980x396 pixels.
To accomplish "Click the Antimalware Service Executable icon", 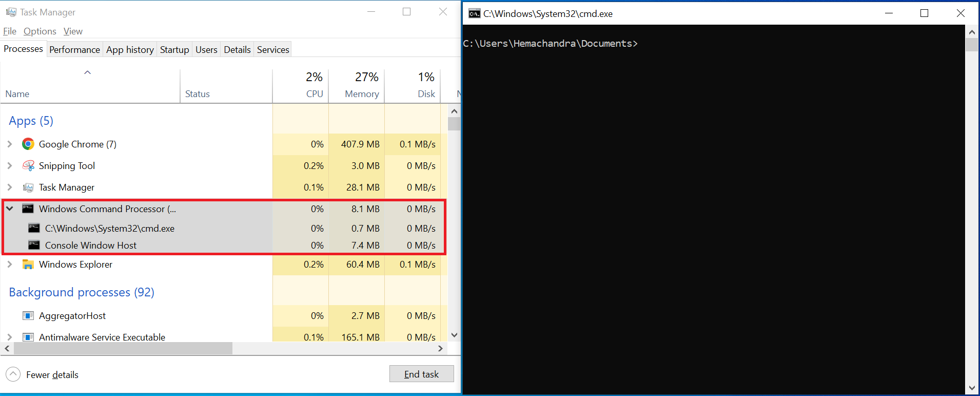I will (x=28, y=337).
